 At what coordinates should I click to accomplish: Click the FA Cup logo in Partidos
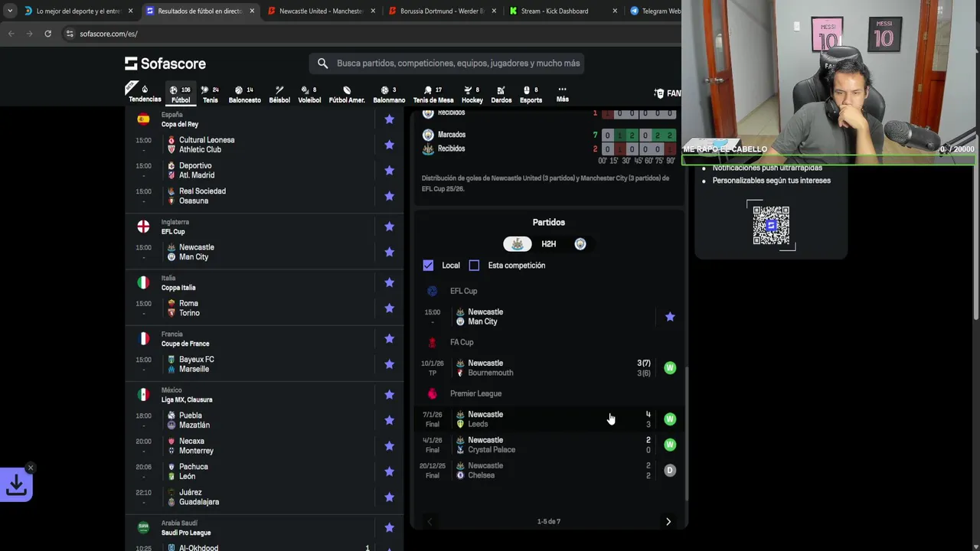(433, 342)
